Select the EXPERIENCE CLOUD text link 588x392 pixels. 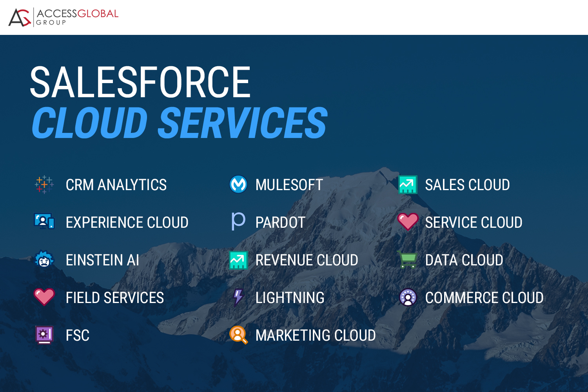tap(127, 222)
